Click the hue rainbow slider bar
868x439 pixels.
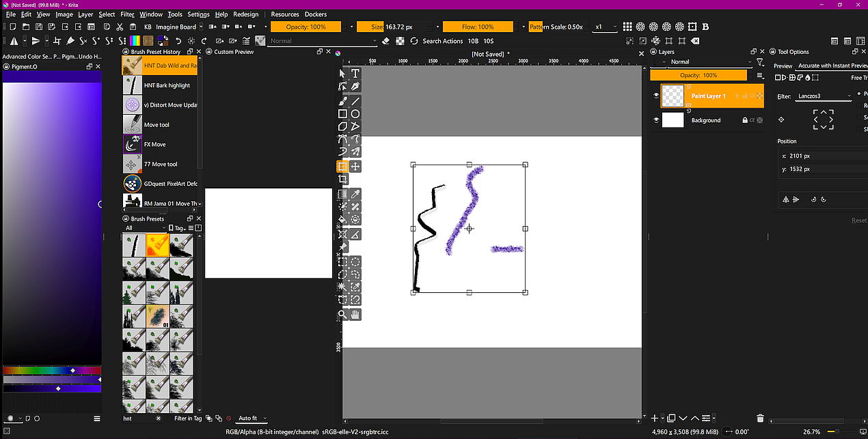click(51, 371)
